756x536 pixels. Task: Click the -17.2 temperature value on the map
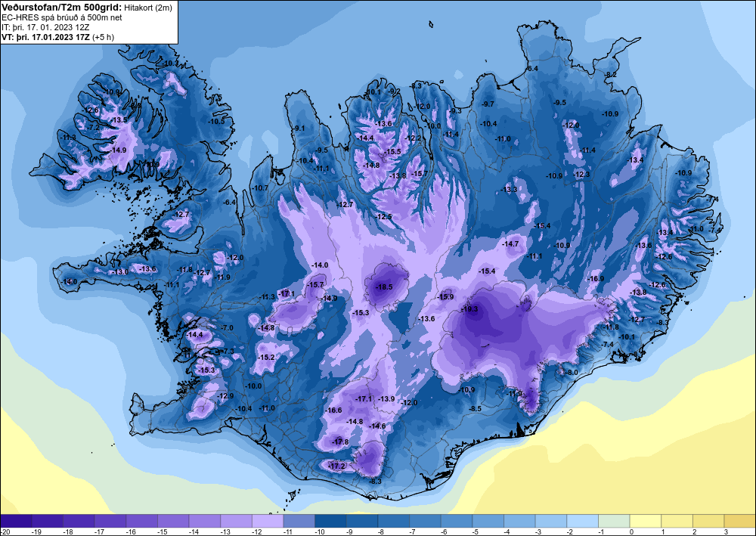pos(337,466)
